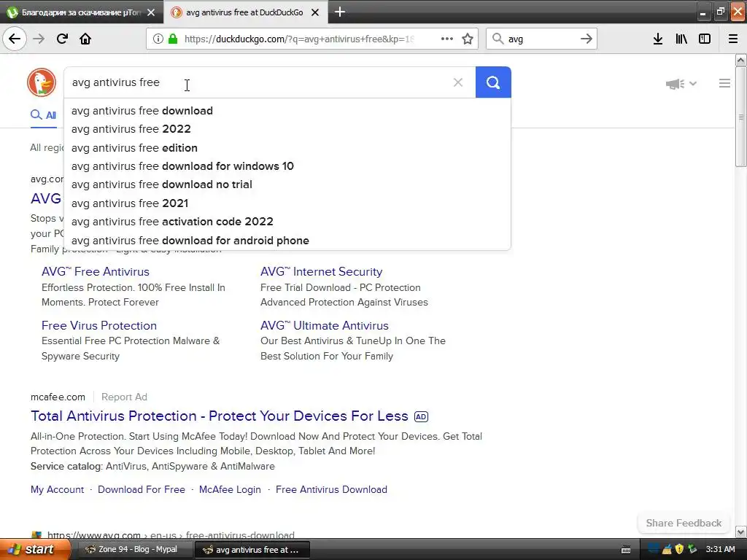This screenshot has height=560, width=747.
Task: Open a new tab with plus button
Action: [x=340, y=12]
